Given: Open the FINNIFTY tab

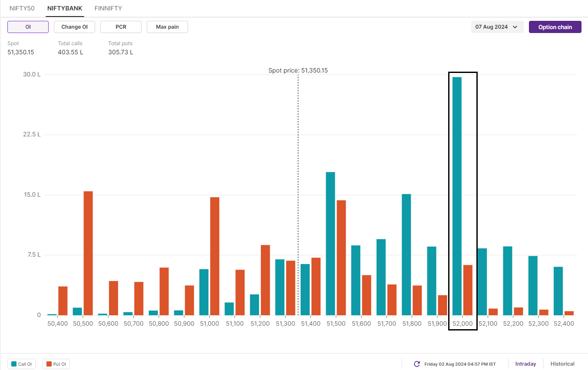Looking at the screenshot, I should click(x=108, y=8).
